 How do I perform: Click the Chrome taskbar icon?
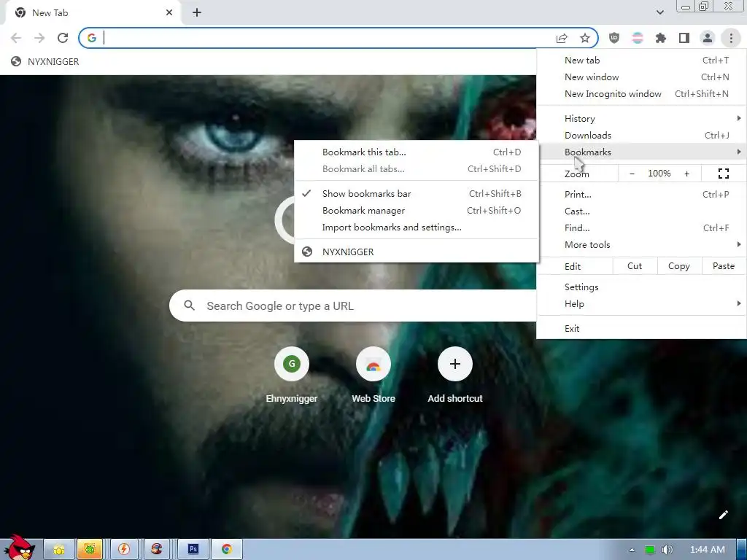[227, 550]
